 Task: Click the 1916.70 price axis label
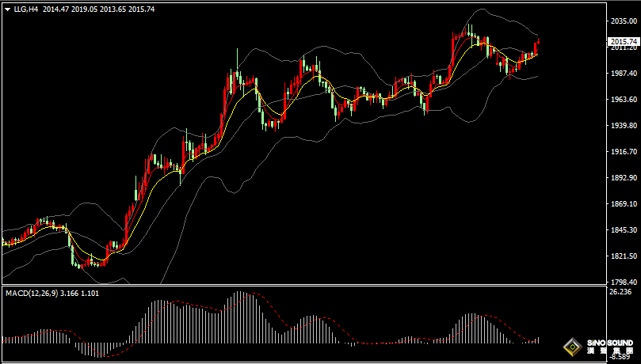tap(622, 152)
